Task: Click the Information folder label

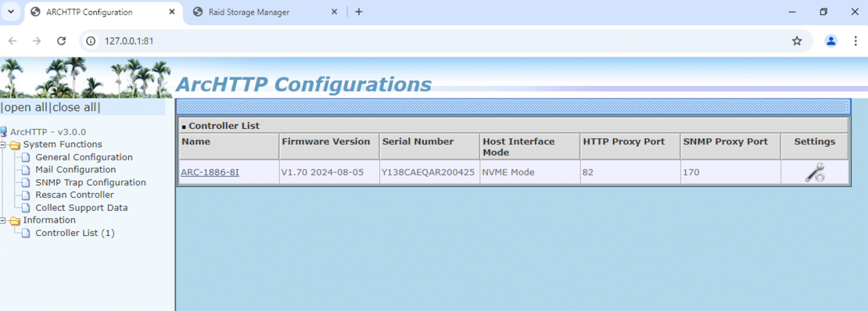Action: [49, 220]
